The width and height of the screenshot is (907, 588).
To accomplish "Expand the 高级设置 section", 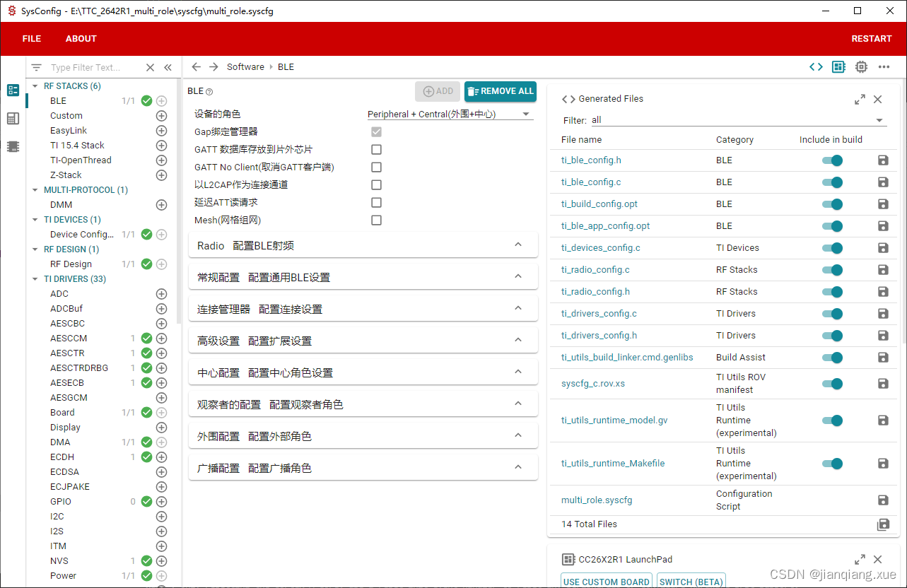I will click(x=363, y=341).
